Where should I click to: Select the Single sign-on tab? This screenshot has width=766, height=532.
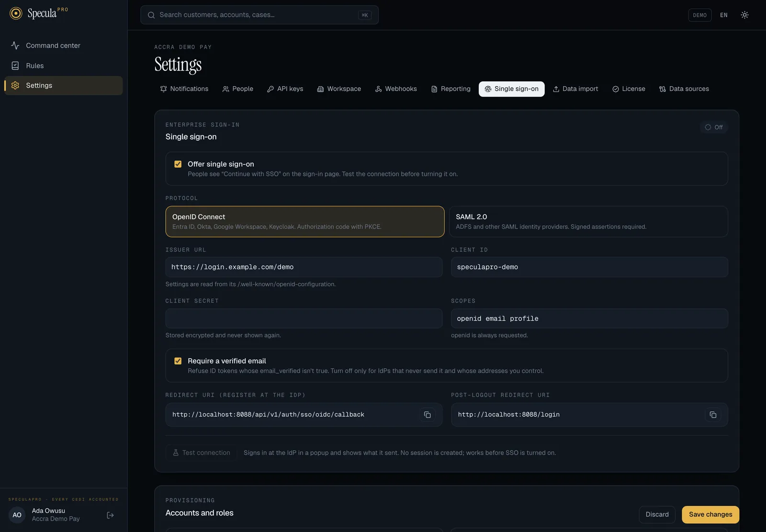pyautogui.click(x=511, y=89)
